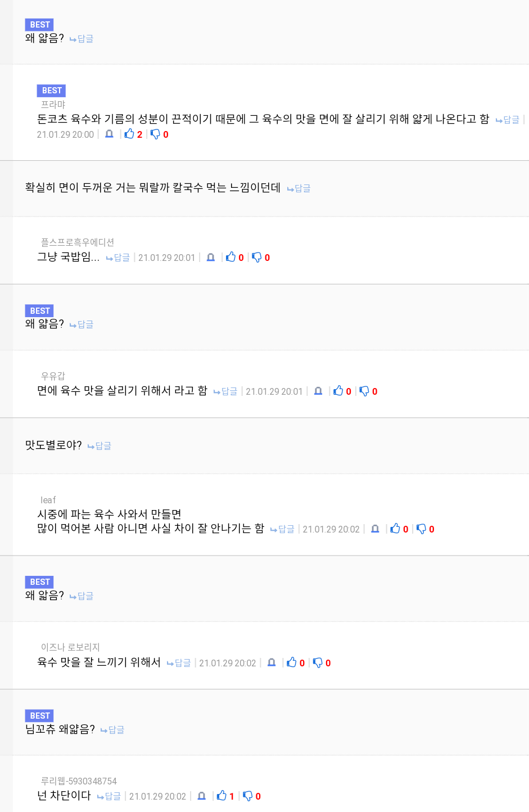Screen dimensions: 529x812
Task: Report 루리웹-5930348754's comment
Action: pos(202,796)
